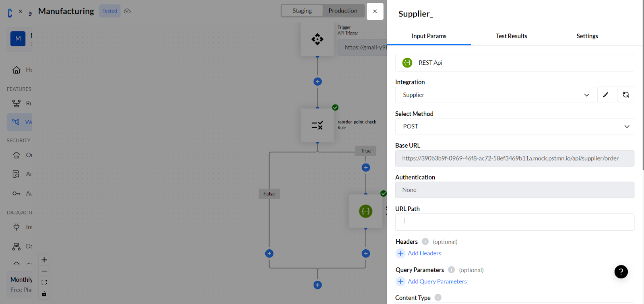Open the Home sidebar icon

pos(16,70)
